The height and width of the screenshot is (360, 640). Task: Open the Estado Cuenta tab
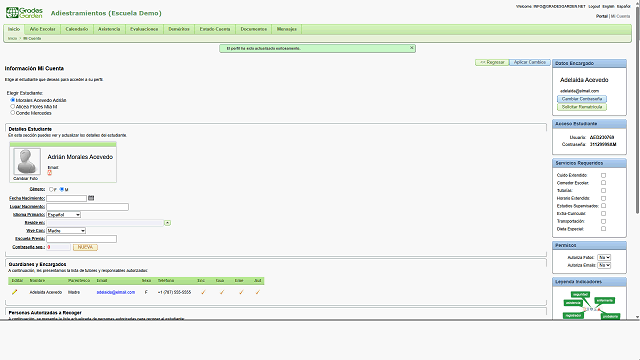[215, 29]
